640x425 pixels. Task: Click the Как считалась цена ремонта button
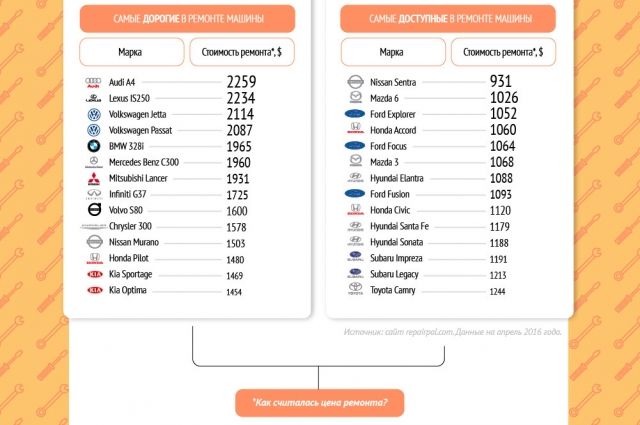[319, 404]
